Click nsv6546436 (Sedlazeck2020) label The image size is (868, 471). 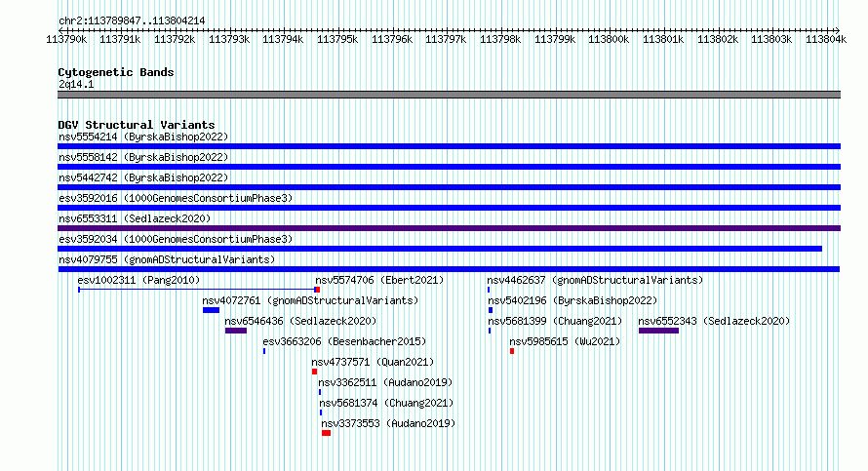pyautogui.click(x=300, y=321)
